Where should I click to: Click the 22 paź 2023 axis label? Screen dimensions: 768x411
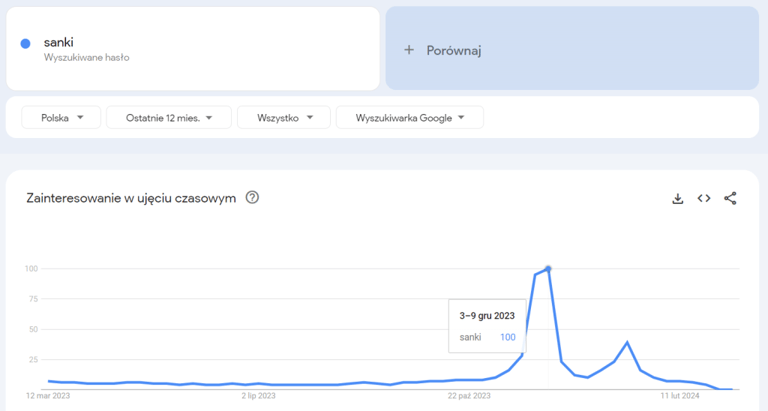coord(468,396)
